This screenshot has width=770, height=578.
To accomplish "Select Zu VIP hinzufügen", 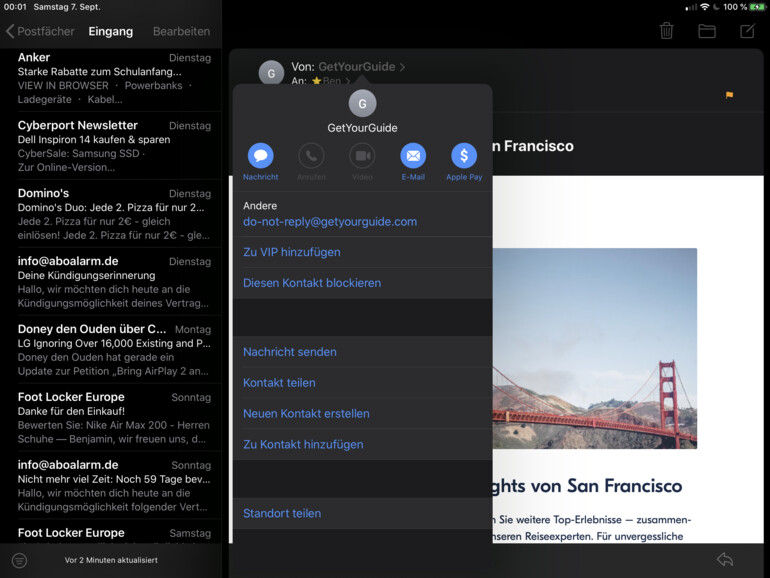I will (363, 252).
